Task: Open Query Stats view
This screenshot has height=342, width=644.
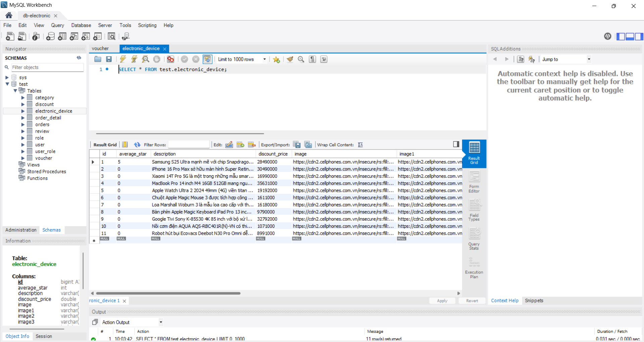Action: pyautogui.click(x=474, y=239)
